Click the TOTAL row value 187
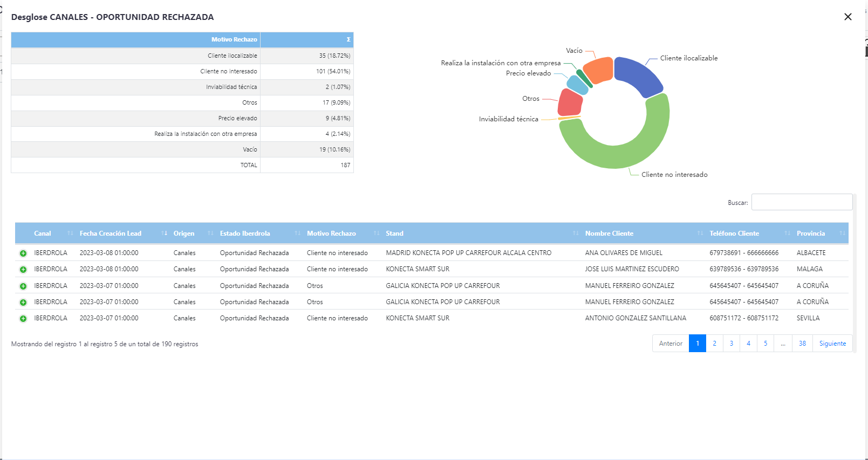 coord(346,165)
